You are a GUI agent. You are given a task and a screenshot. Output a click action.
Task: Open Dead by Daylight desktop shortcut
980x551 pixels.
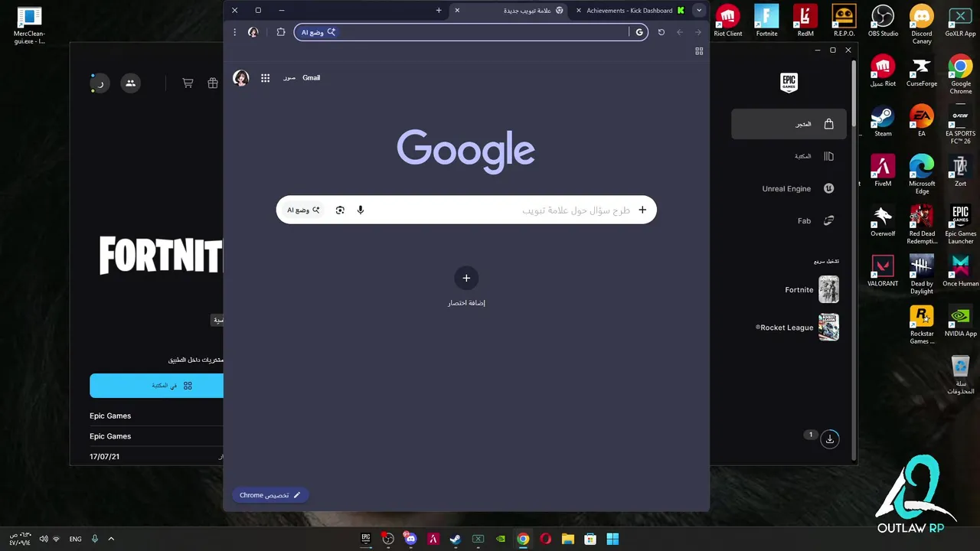click(x=922, y=274)
